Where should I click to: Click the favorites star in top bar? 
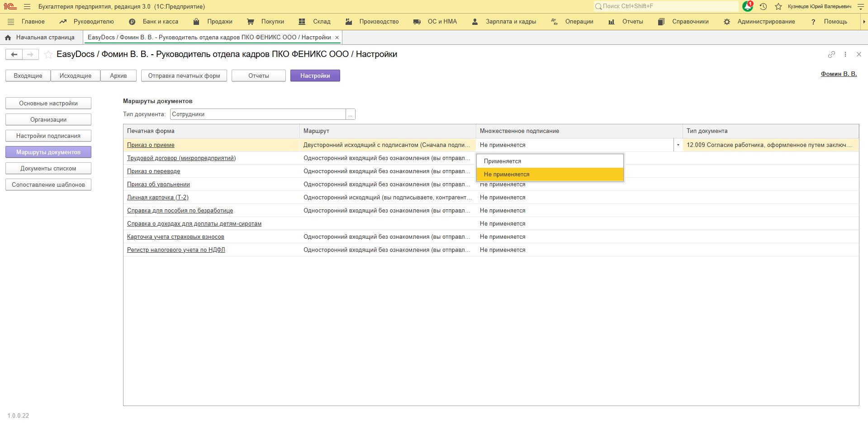[x=778, y=6]
